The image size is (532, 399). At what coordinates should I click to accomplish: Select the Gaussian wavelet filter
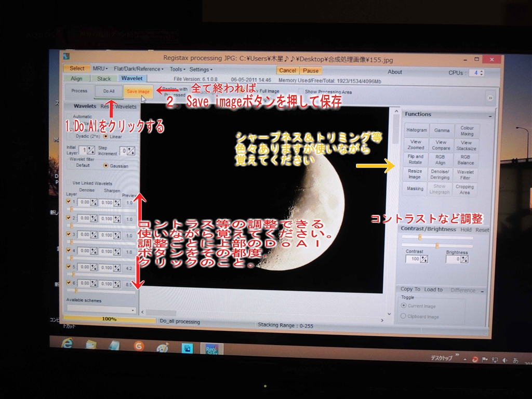point(105,166)
